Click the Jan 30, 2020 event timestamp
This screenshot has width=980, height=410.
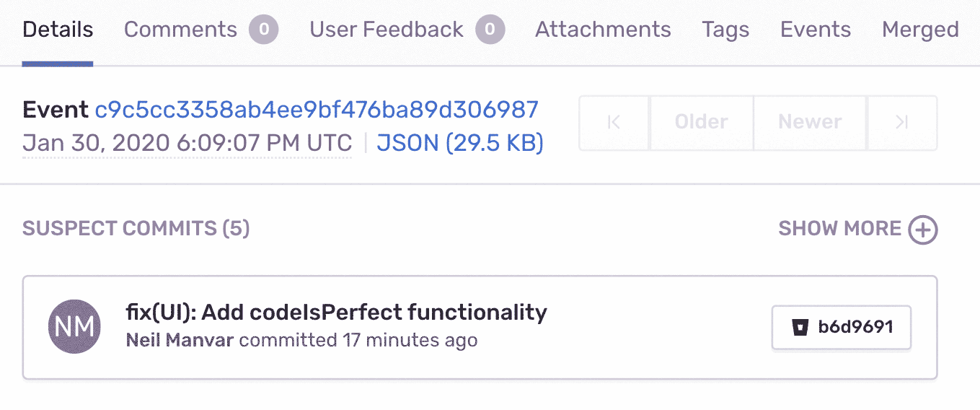click(187, 143)
